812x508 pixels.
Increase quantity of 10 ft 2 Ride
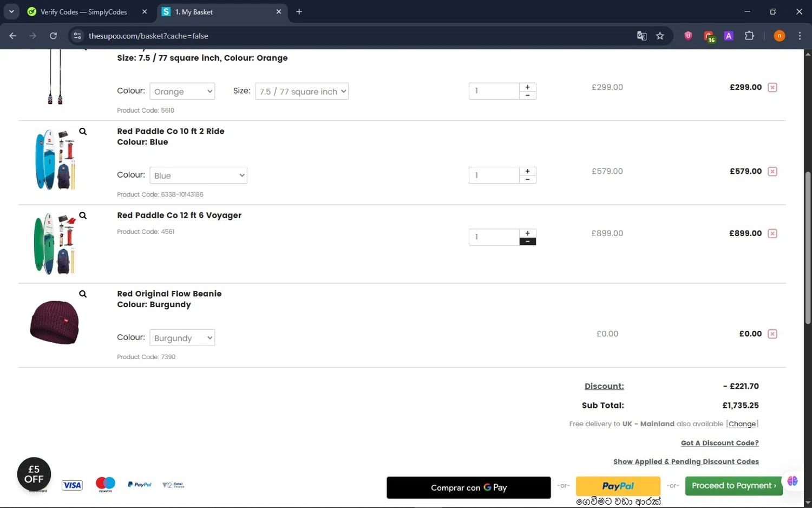click(527, 171)
